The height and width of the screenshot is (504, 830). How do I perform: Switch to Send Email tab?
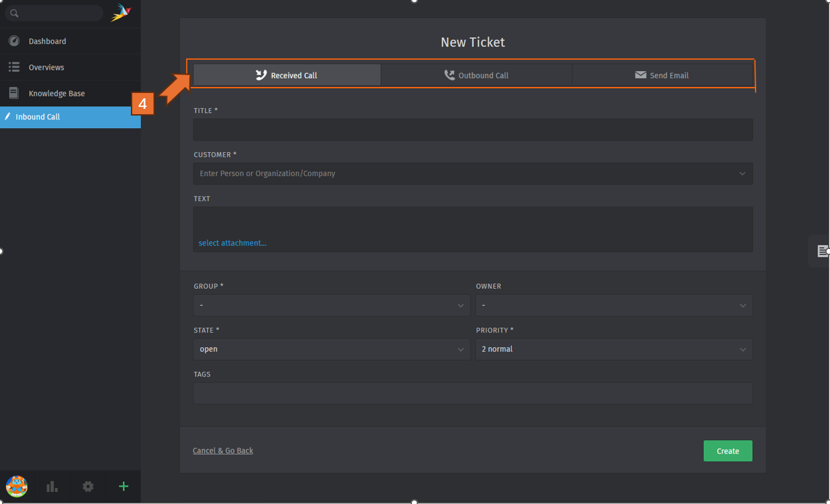tap(662, 75)
